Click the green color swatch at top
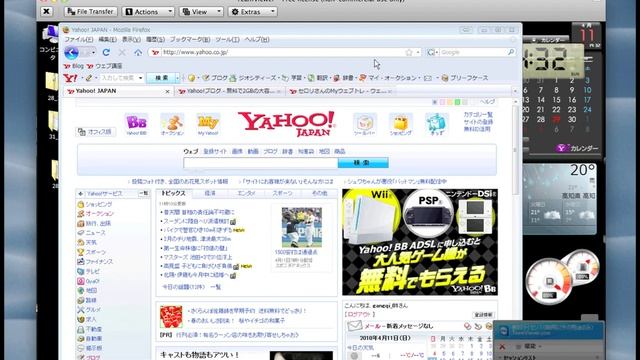 [x=458, y=102]
